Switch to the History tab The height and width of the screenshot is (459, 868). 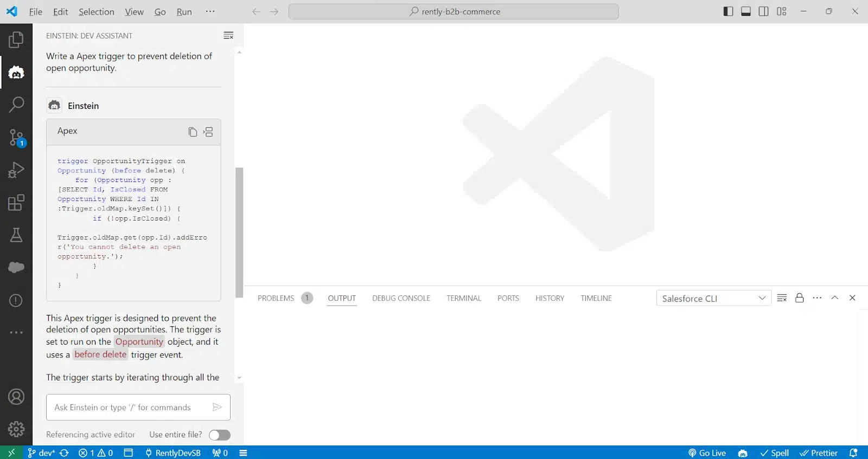[x=550, y=298]
